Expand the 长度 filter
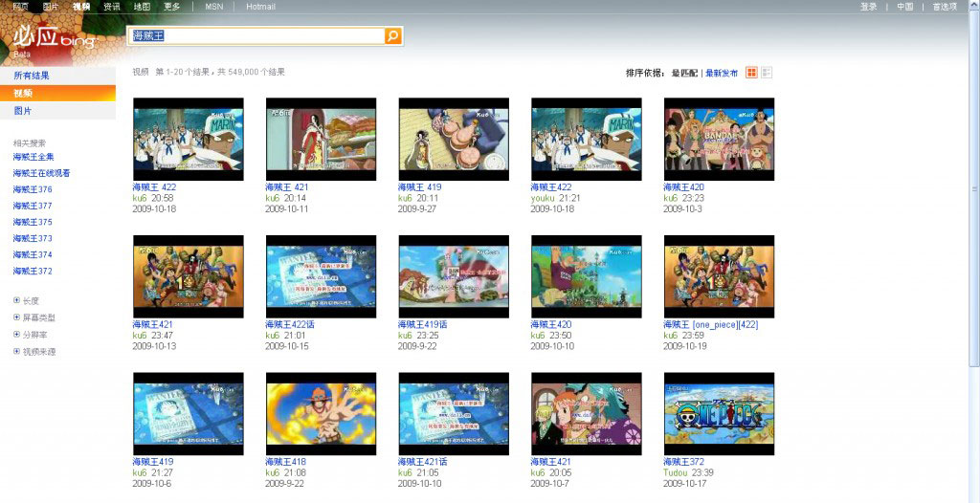980x503 pixels. click(26, 300)
